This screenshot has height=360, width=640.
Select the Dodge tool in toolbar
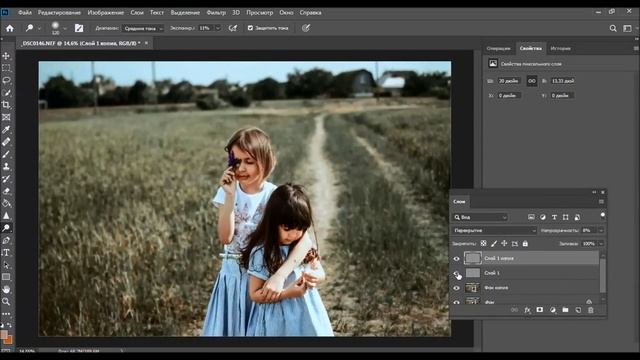pos(6,228)
